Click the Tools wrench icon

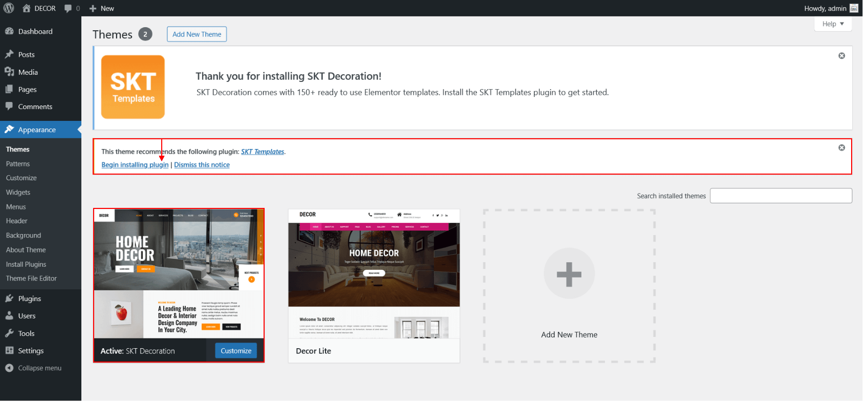point(9,333)
